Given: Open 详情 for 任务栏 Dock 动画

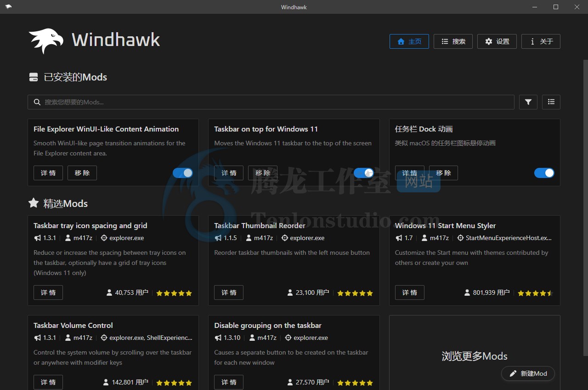Looking at the screenshot, I should [x=410, y=173].
